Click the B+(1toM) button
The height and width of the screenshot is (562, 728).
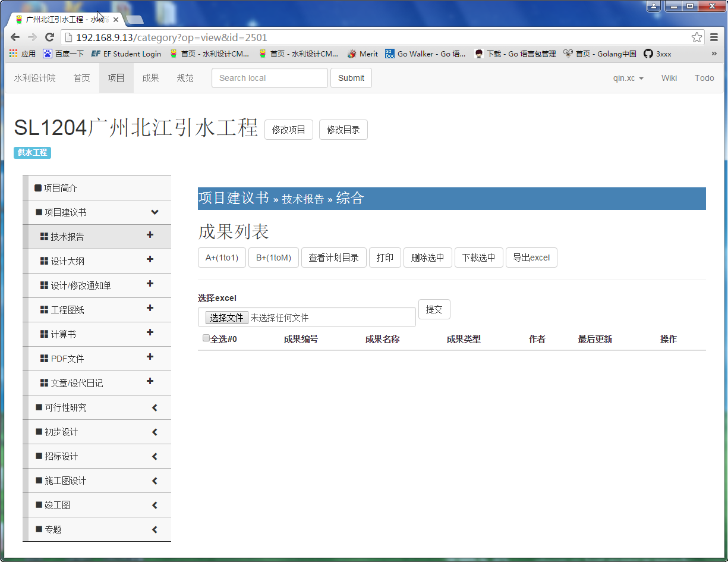(273, 258)
